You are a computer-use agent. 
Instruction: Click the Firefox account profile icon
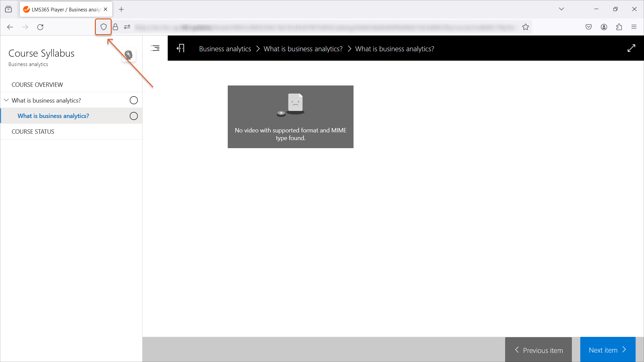pos(604,27)
